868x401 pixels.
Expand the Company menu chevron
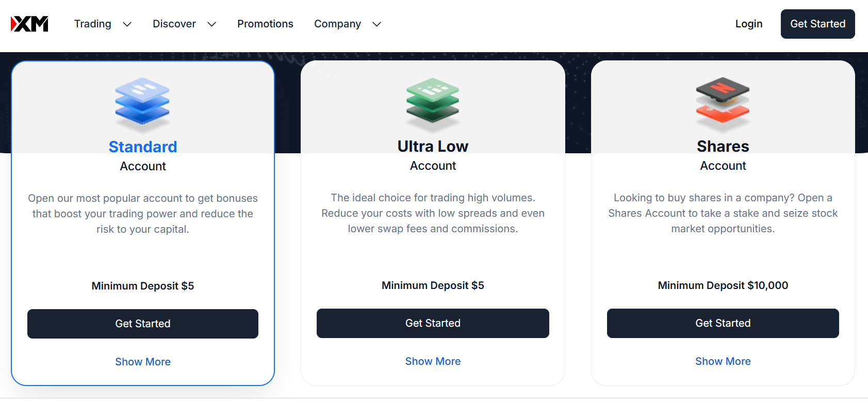coord(377,24)
